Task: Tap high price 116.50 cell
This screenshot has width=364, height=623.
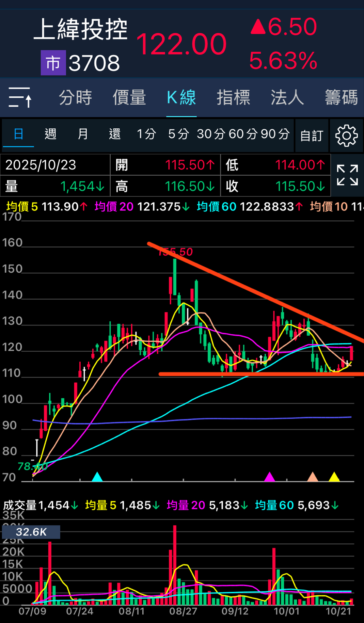Action: click(x=165, y=186)
